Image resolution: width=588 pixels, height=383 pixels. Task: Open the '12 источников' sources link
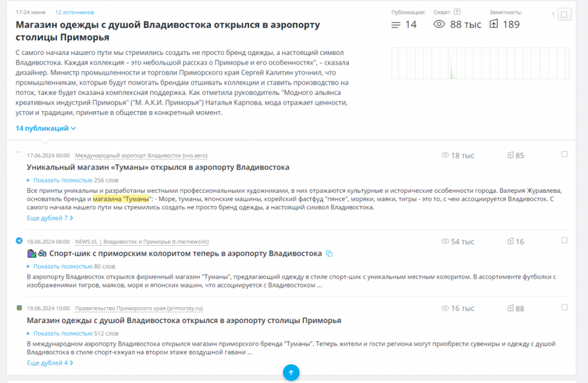coord(74,12)
